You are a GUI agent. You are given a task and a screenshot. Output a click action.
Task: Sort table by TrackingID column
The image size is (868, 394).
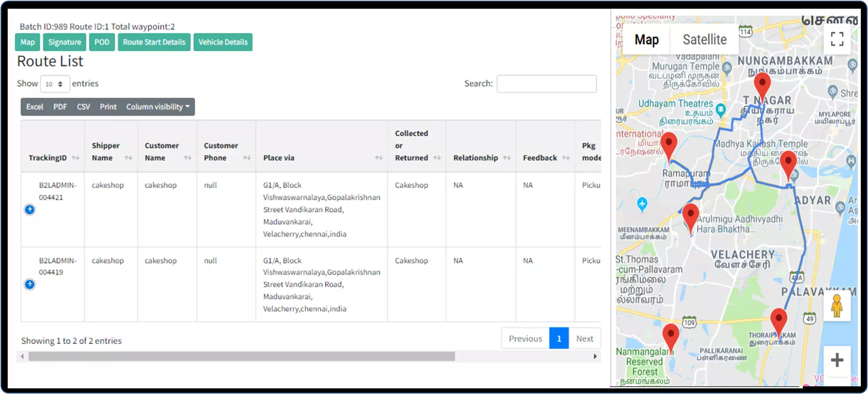(x=75, y=158)
